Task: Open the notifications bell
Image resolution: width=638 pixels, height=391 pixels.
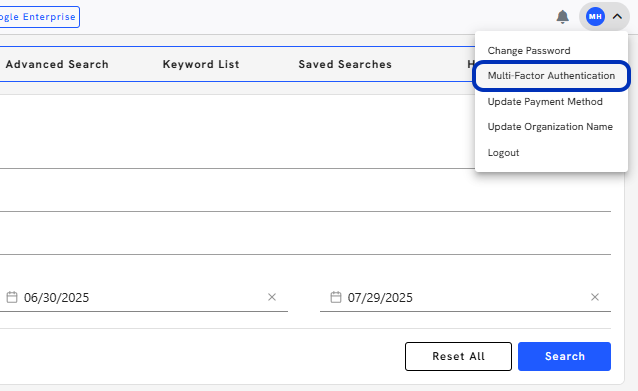Action: (562, 17)
